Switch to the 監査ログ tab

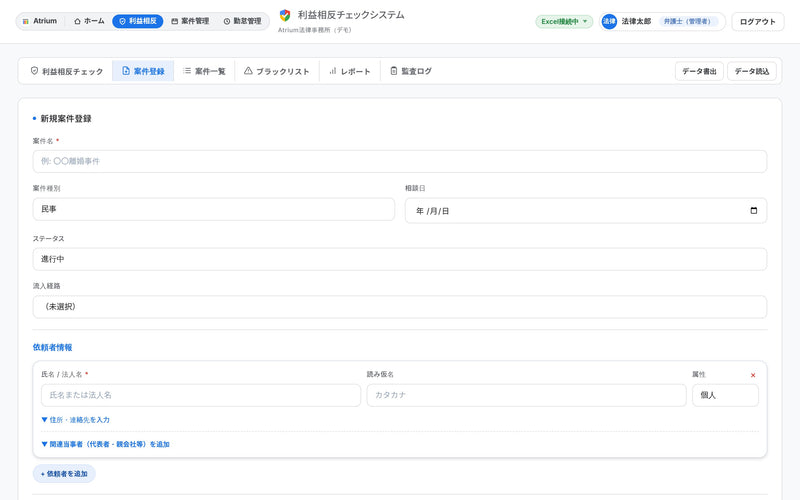click(411, 71)
